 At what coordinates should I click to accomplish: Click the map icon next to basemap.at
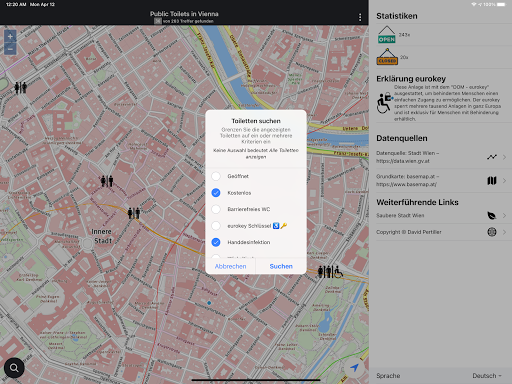point(492,180)
